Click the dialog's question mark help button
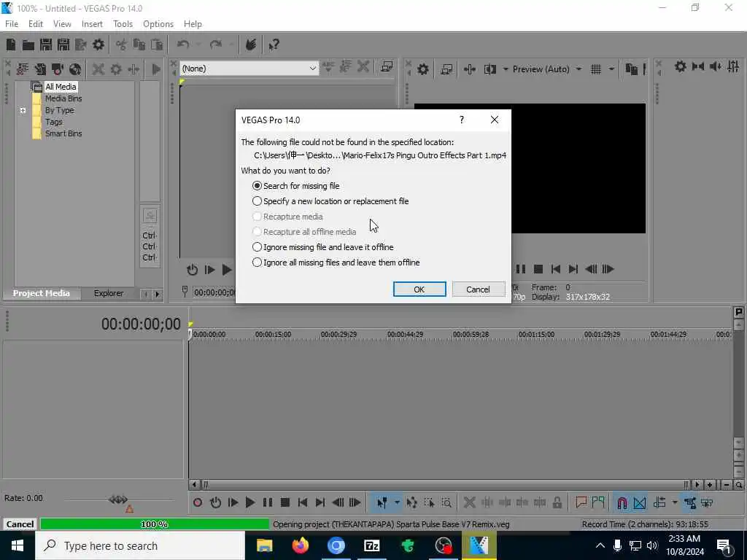The height and width of the screenshot is (560, 747). (462, 120)
